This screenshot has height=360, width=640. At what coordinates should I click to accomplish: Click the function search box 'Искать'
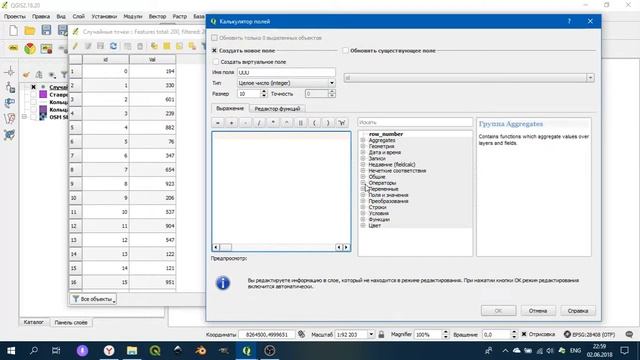pyautogui.click(x=415, y=122)
